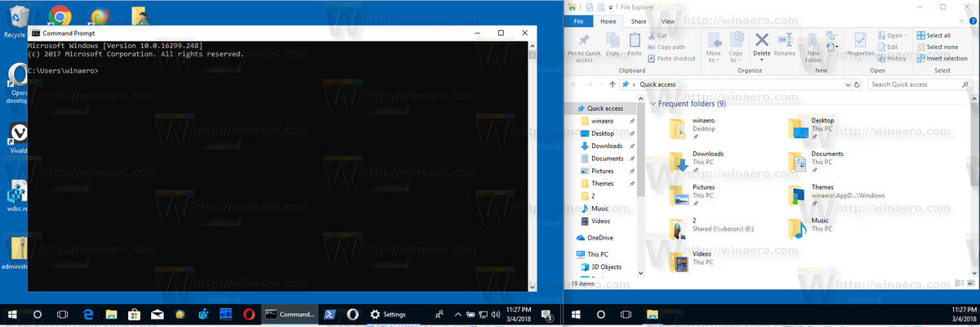
Task: Click Cortana circle on the left taskbar
Action: pyautogui.click(x=37, y=314)
